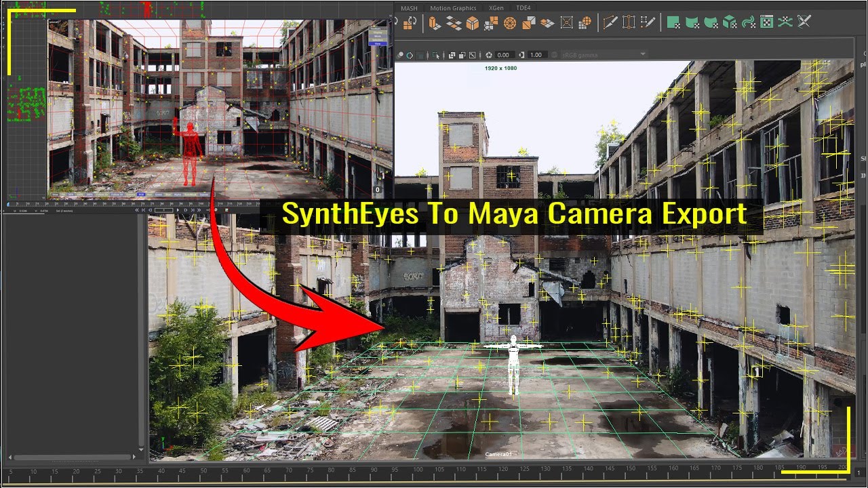Apply green Planar UV mapping icon
This screenshot has width=868, height=488.
click(673, 23)
